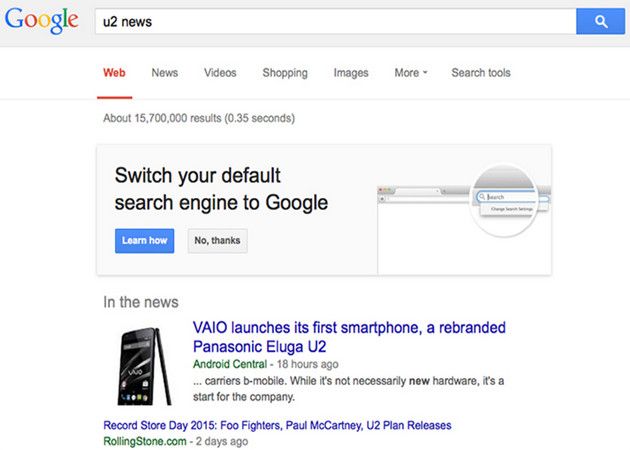Expand the More dropdown menu
The width and height of the screenshot is (630, 450).
coord(410,73)
